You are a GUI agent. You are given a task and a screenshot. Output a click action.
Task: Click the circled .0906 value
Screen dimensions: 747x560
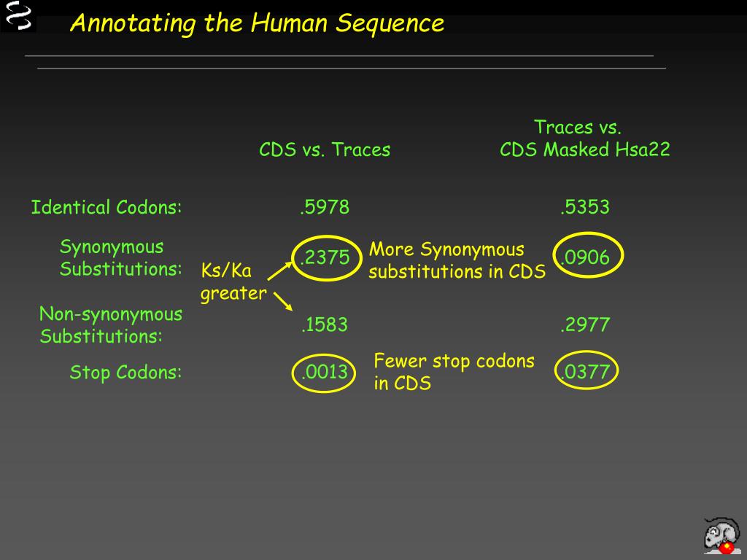coord(585,257)
